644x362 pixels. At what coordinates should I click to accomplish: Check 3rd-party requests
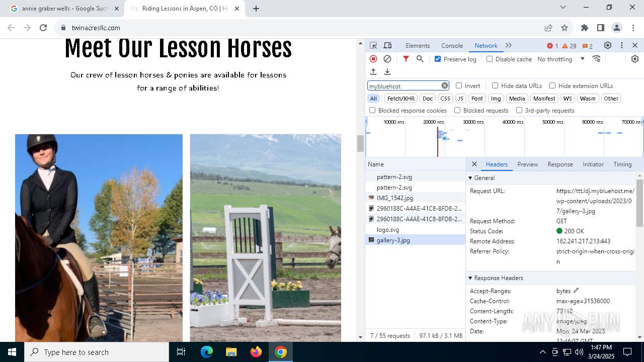pyautogui.click(x=519, y=110)
